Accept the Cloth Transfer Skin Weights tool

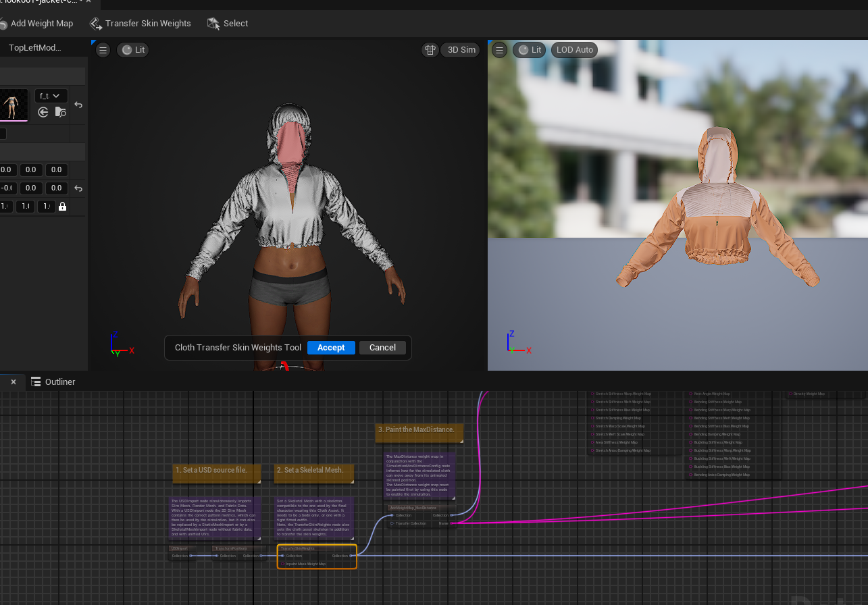(331, 348)
